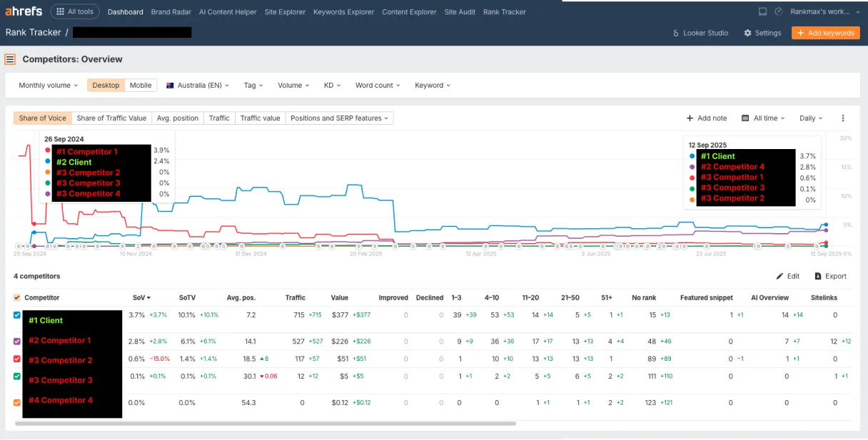This screenshot has height=440, width=868.
Task: Sort by SoTV column header
Action: pos(187,297)
